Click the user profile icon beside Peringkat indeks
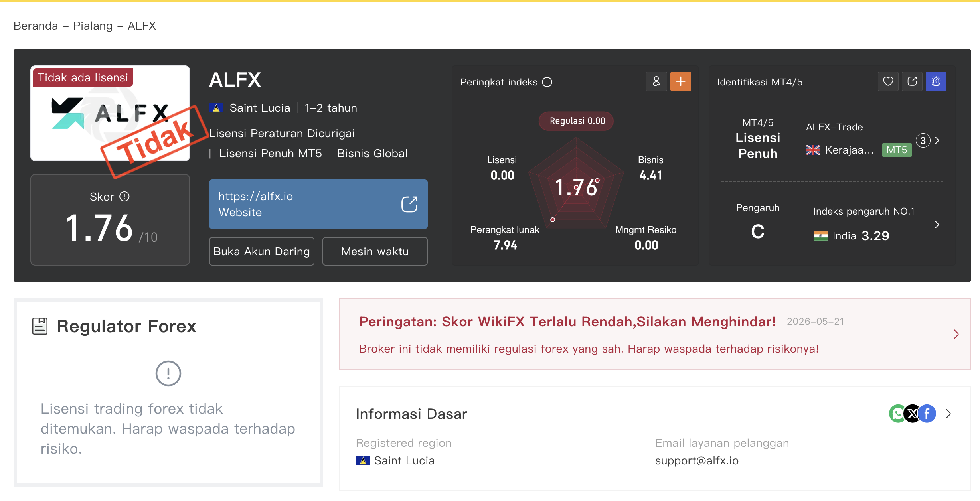980x501 pixels. (656, 81)
